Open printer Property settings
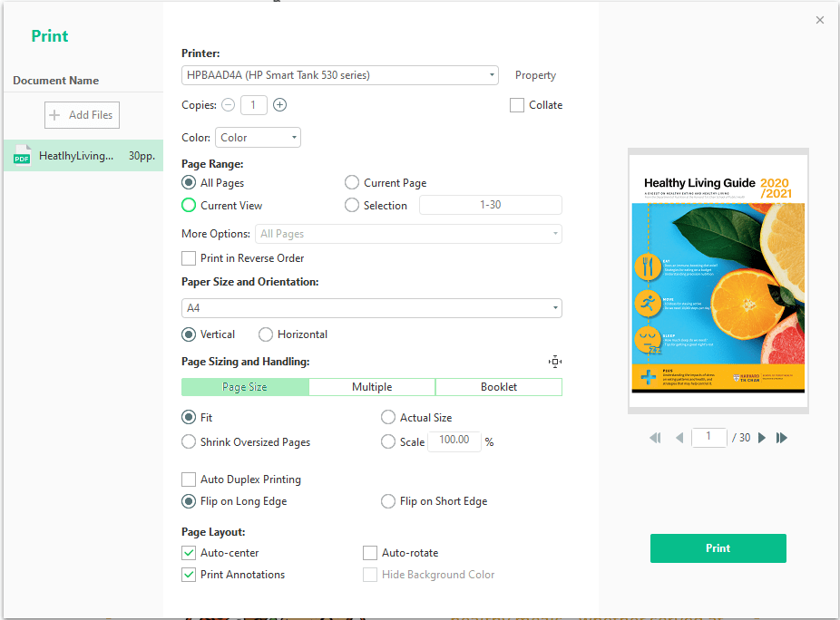Viewport: 840px width, 620px height. (x=535, y=75)
